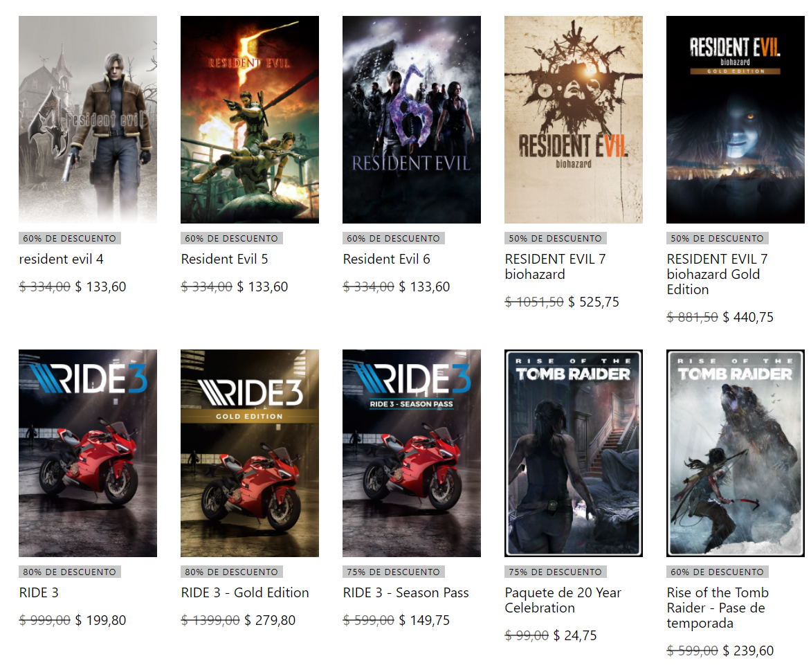Open the "resident evil 4" title link
811x672 pixels.
pyautogui.click(x=62, y=260)
